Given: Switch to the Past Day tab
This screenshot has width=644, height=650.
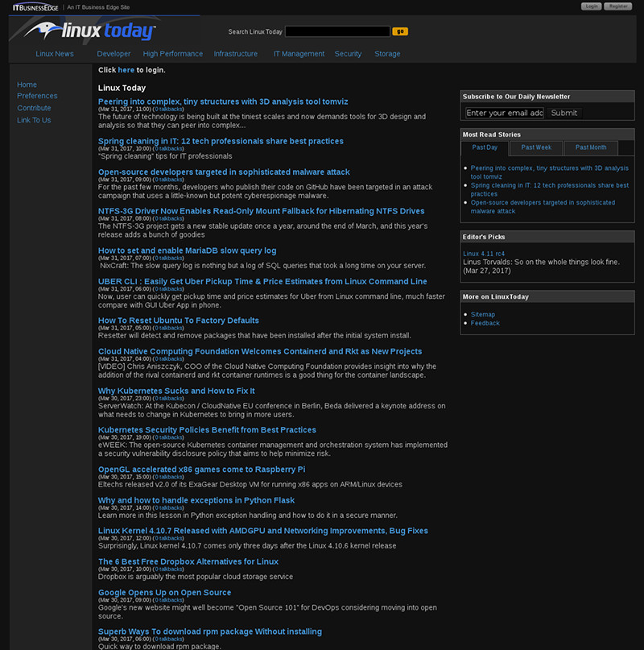Looking at the screenshot, I should click(x=485, y=147).
